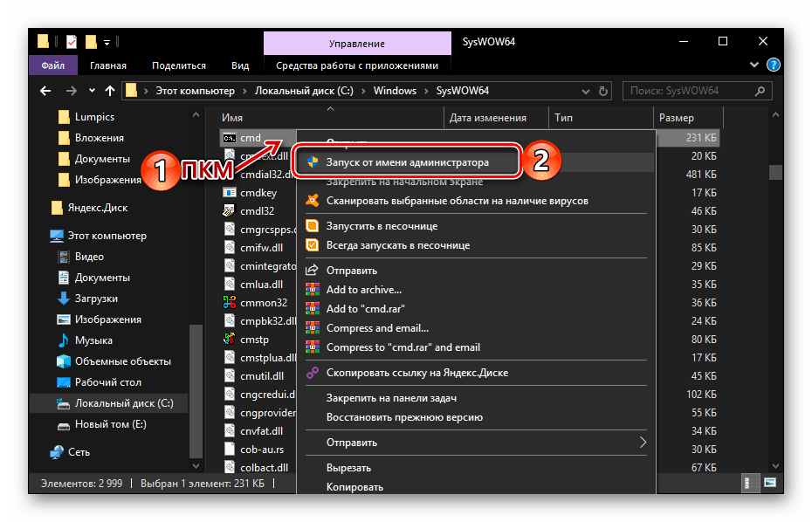Image resolution: width=812 pixels, height=522 pixels.
Task: Choose Запустить в песочнице
Action: point(382,226)
